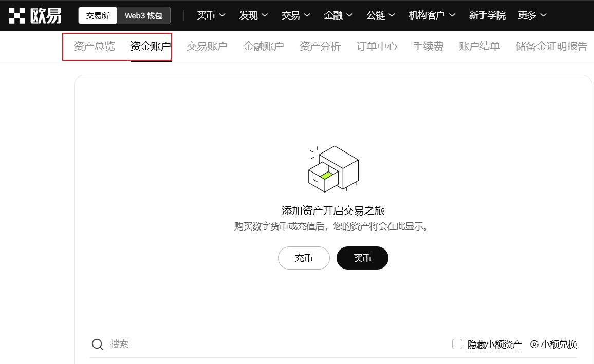Viewport: 594px width, 364px height.
Task: Click the black 买币 button
Action: tap(362, 258)
